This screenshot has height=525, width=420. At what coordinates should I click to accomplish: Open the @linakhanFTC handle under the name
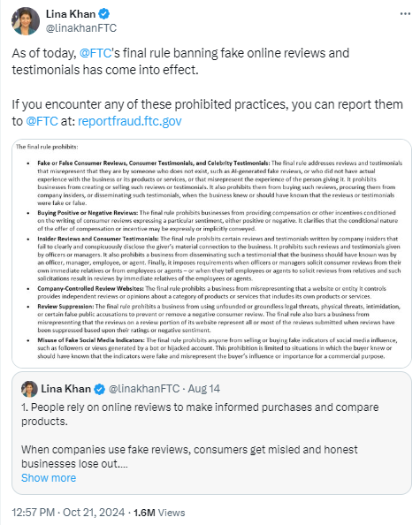tap(81, 28)
